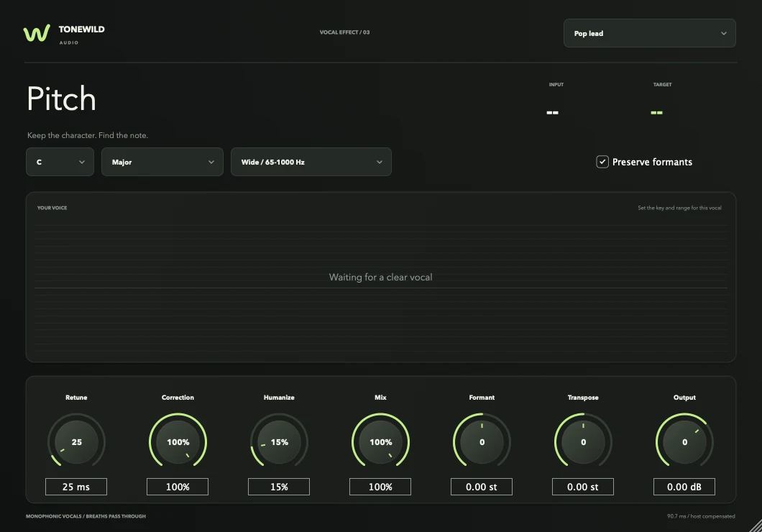Click the 'YOUR VOICE' panel label

click(x=52, y=208)
